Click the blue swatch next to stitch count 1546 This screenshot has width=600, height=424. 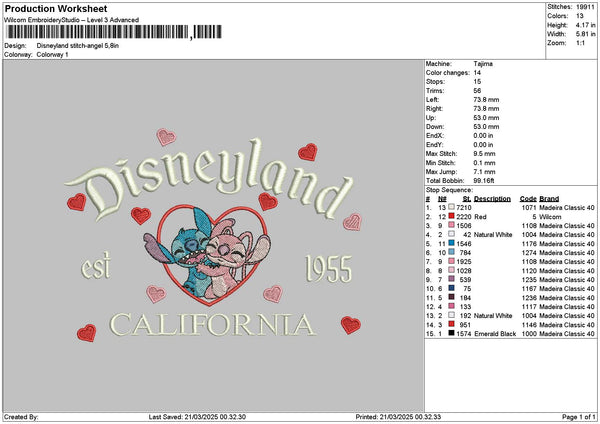point(452,243)
